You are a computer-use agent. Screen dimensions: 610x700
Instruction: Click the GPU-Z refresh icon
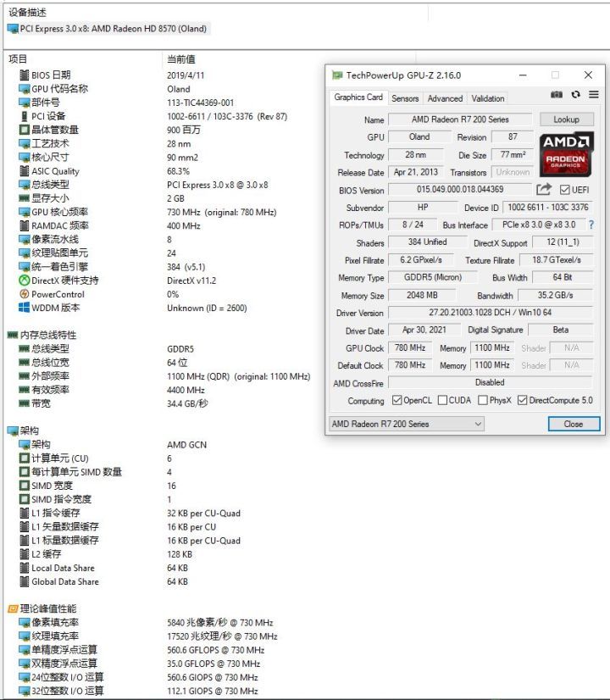coord(575,95)
